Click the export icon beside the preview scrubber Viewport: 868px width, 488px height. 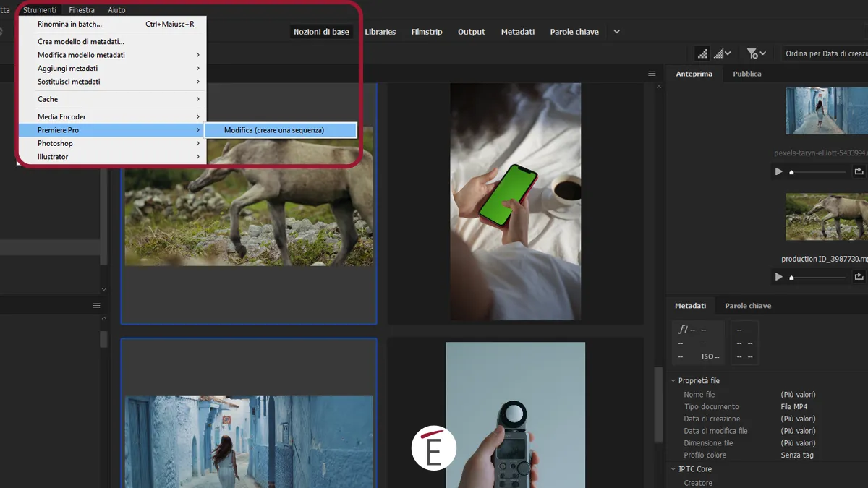(859, 171)
